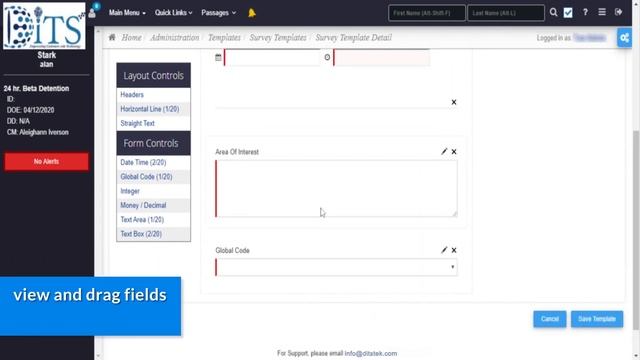The image size is (640, 360).
Task: Focus the First Name search field
Action: [427, 13]
